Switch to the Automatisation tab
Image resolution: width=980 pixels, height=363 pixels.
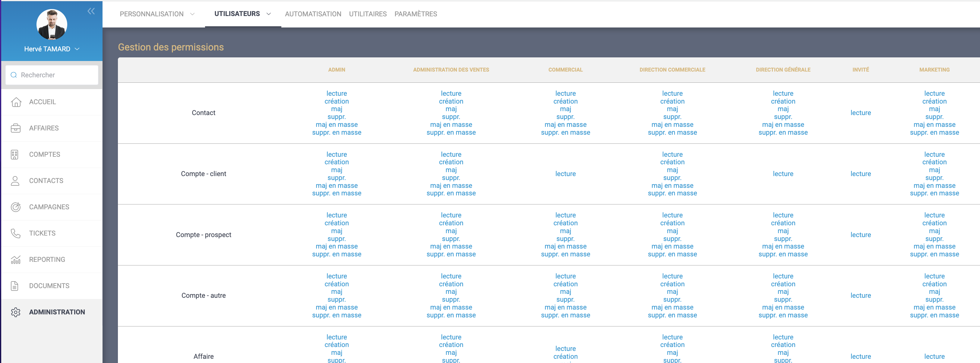click(313, 14)
